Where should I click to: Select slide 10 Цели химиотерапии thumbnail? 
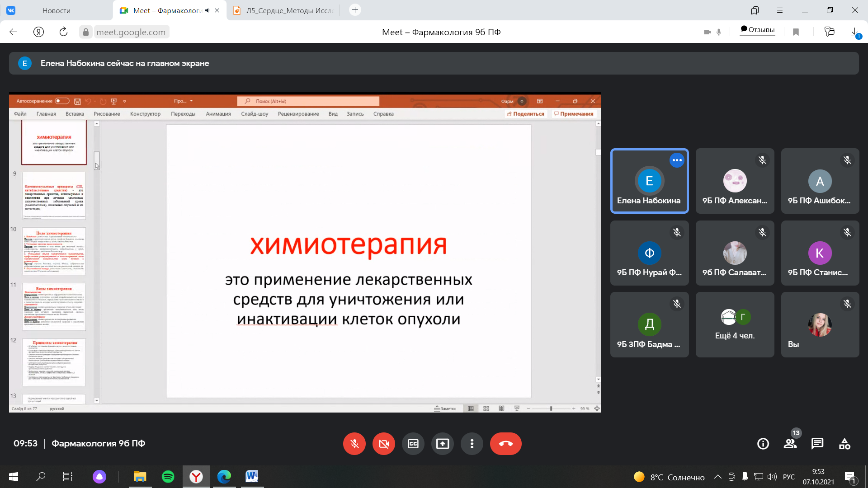coord(54,251)
